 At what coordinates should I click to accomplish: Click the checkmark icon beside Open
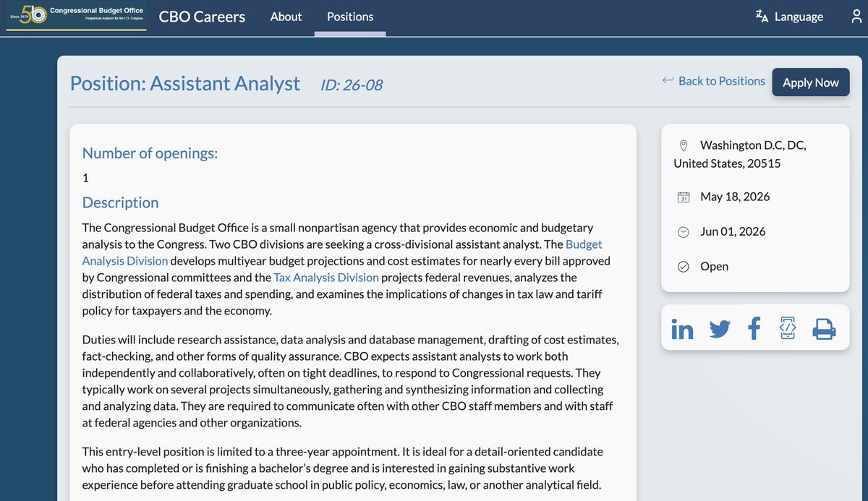click(684, 267)
